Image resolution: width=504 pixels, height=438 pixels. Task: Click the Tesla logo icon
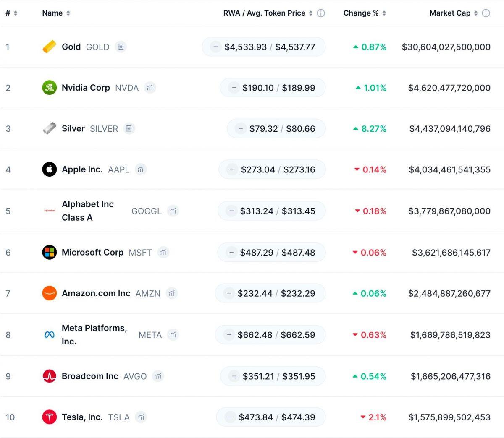pyautogui.click(x=49, y=417)
